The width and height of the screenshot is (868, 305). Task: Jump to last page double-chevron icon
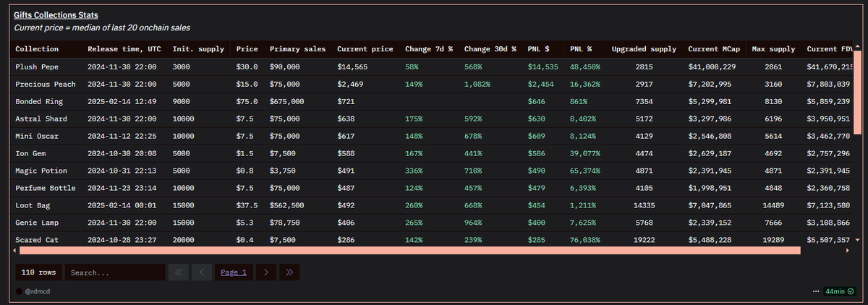coord(289,272)
